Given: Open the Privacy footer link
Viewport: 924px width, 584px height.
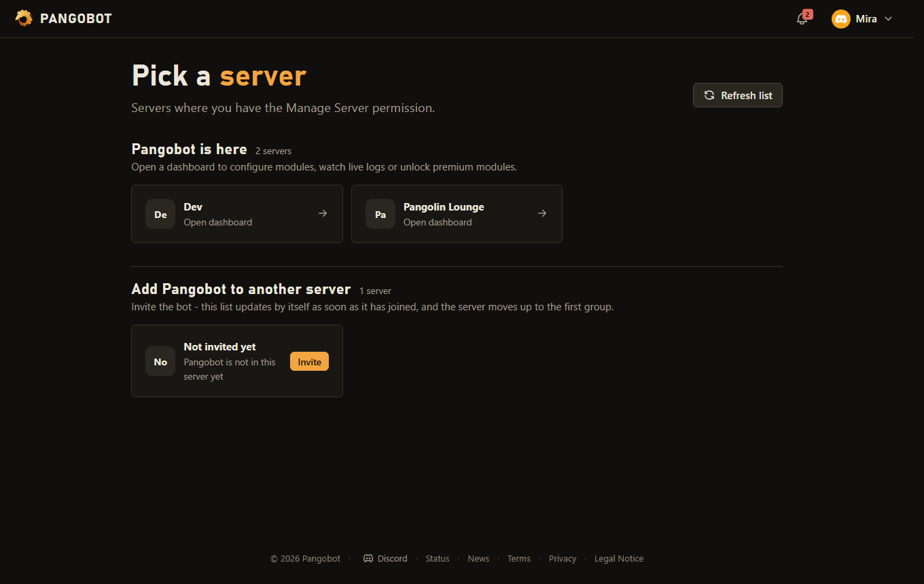Looking at the screenshot, I should pyautogui.click(x=563, y=558).
